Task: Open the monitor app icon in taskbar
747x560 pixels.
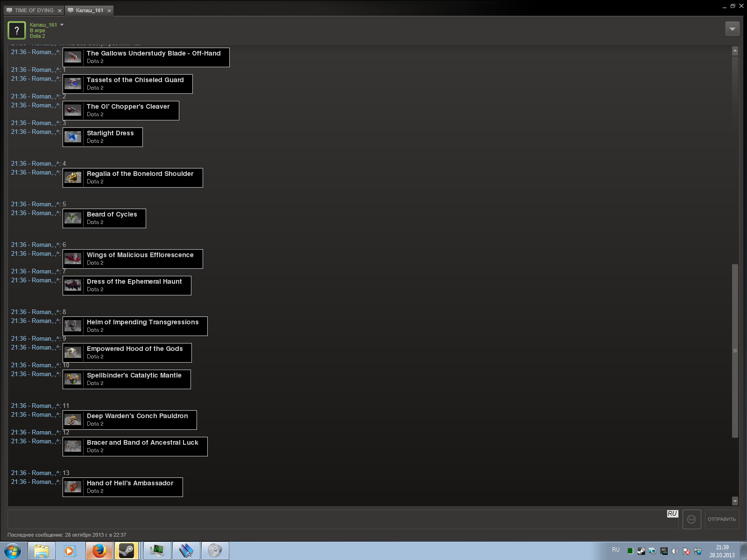Action: [157, 551]
